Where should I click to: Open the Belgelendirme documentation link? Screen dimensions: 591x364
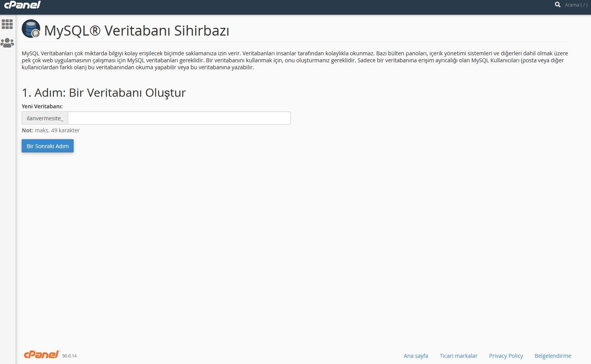553,356
